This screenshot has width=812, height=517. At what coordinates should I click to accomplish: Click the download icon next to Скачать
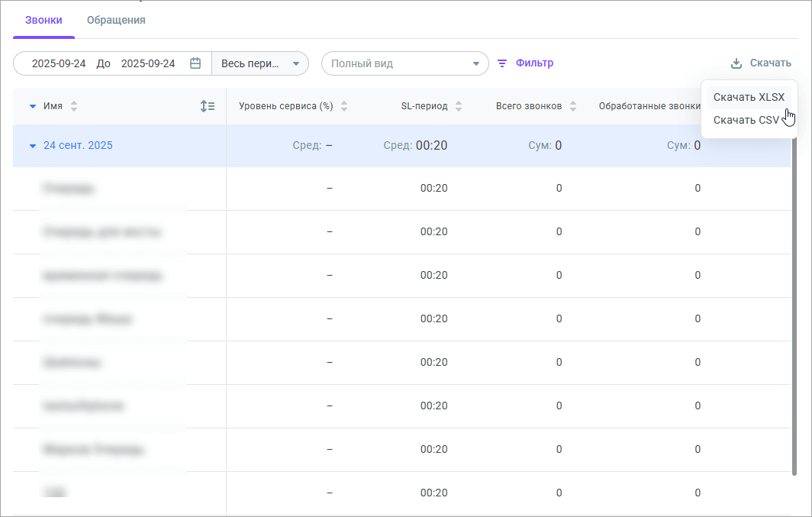[x=736, y=63]
